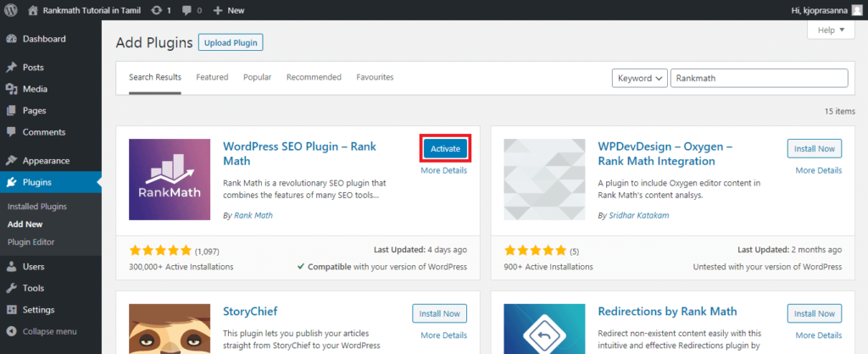Open WPDevDesign – Oxygen – Rank Math Integration title
868x354 pixels.
coord(665,154)
